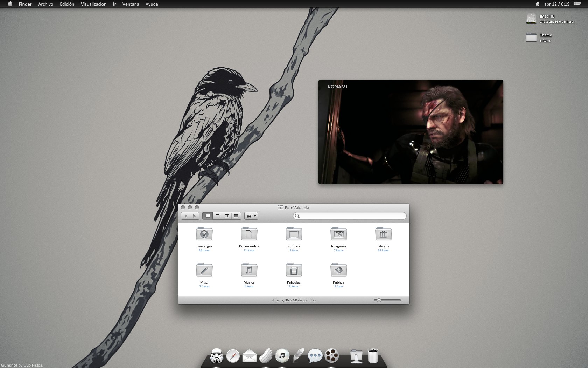
Task: Click the round status icon beside the date
Action: click(x=538, y=4)
